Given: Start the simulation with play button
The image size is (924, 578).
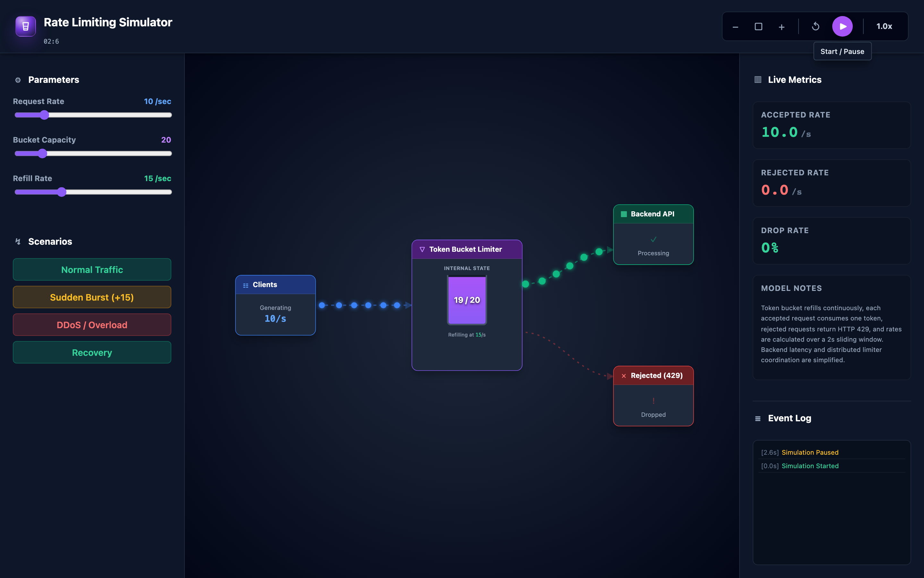Looking at the screenshot, I should coord(842,26).
